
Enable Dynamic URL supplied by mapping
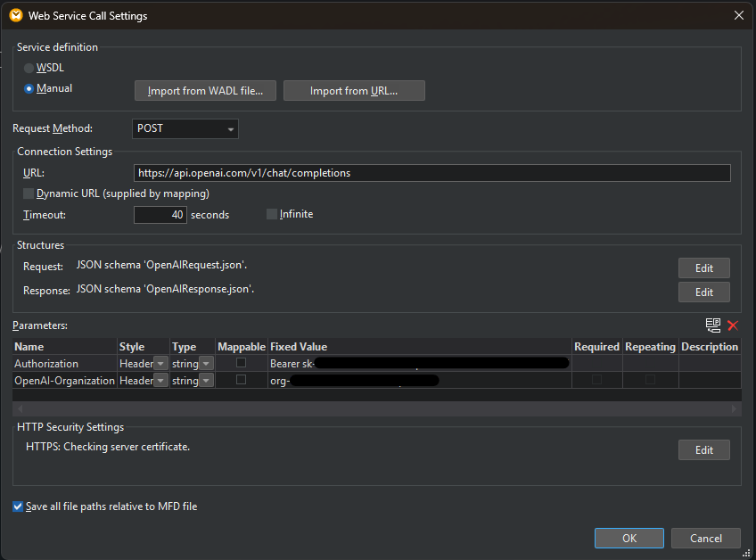(x=28, y=193)
